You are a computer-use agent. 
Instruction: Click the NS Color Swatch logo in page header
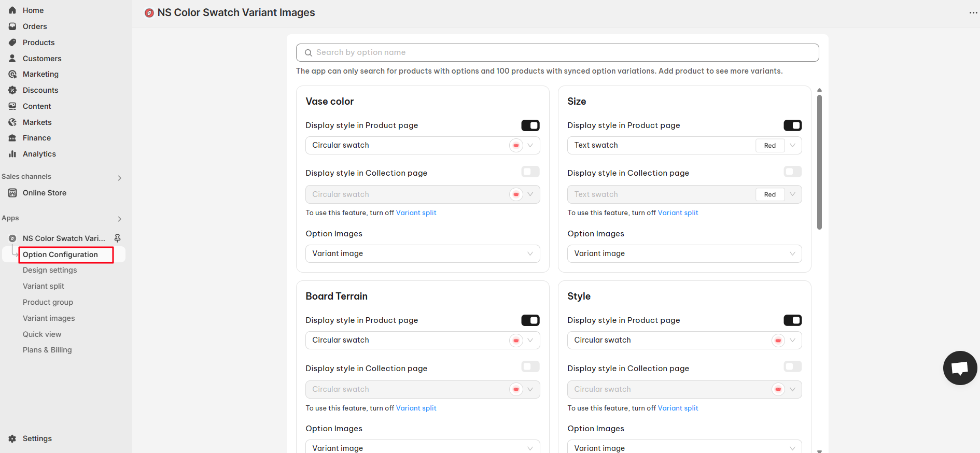click(x=149, y=13)
